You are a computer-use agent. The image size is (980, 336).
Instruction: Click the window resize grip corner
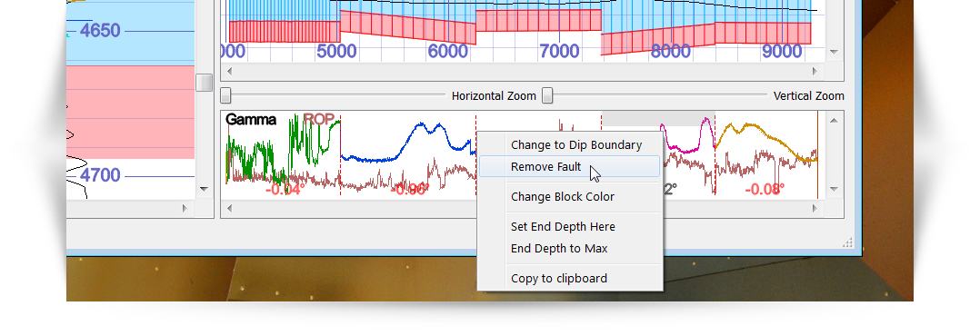(x=848, y=242)
